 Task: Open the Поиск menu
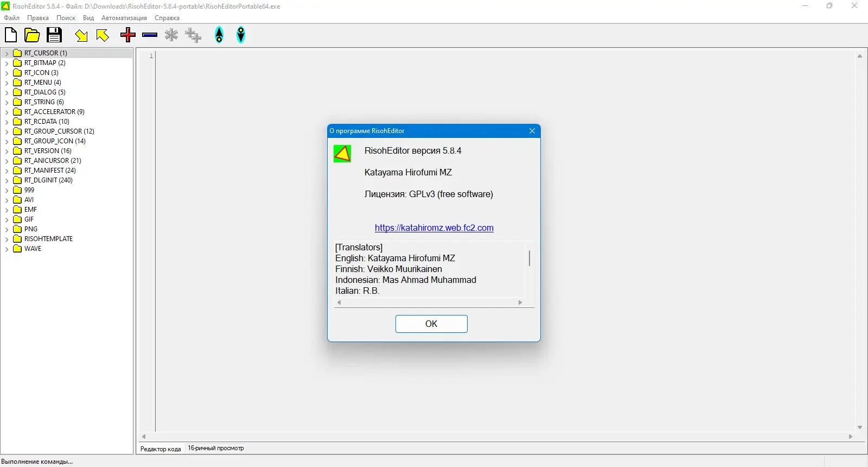(66, 18)
